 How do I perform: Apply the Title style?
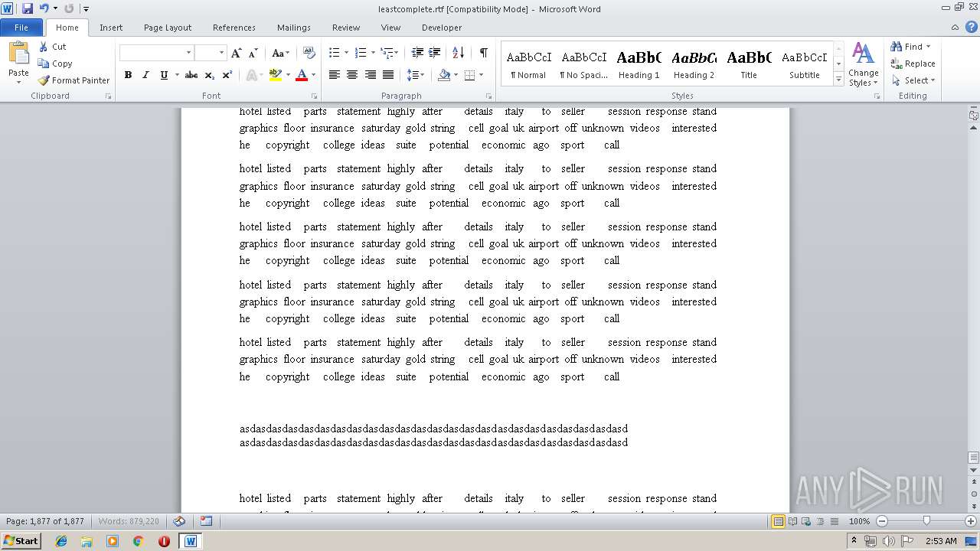coord(749,64)
